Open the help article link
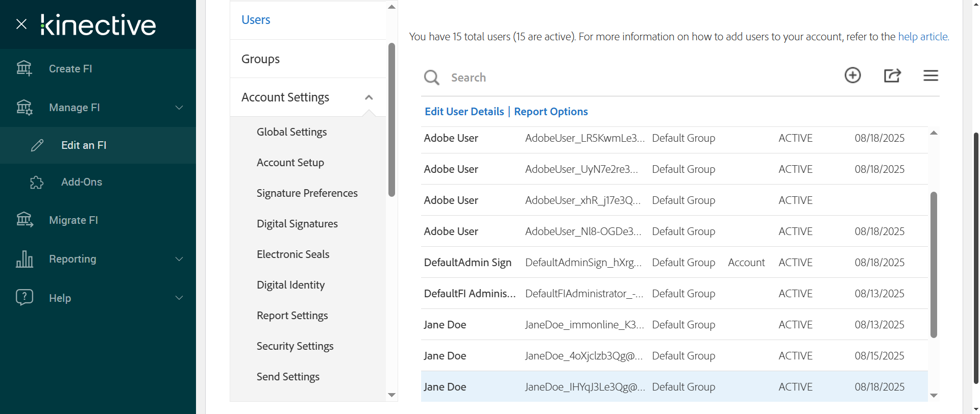 (923, 37)
